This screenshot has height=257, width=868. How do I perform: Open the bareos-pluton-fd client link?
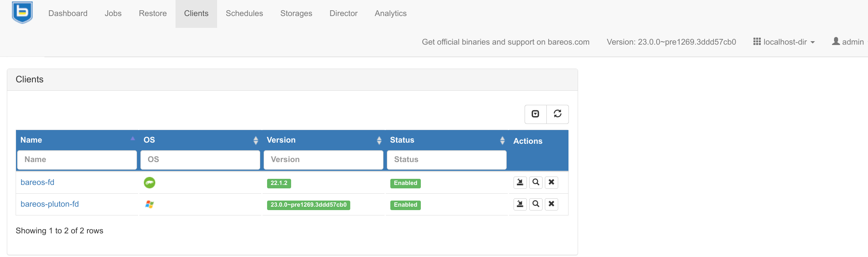pos(50,204)
